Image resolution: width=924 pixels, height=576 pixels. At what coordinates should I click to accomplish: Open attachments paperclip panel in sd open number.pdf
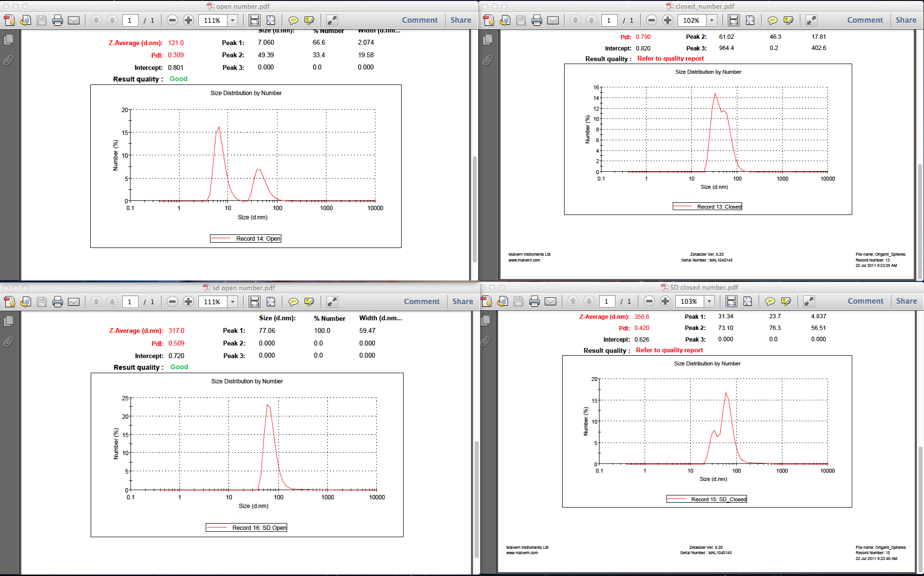click(x=8, y=342)
